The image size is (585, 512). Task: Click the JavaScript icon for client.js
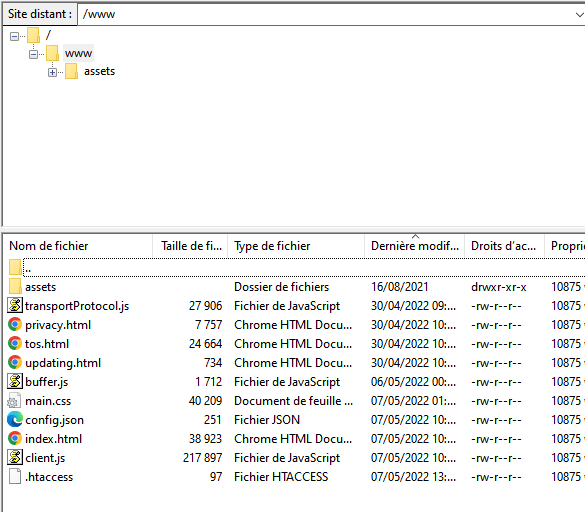click(15, 458)
